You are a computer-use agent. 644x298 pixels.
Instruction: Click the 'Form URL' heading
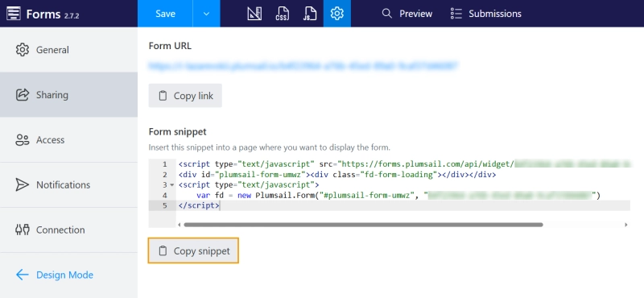click(x=170, y=46)
